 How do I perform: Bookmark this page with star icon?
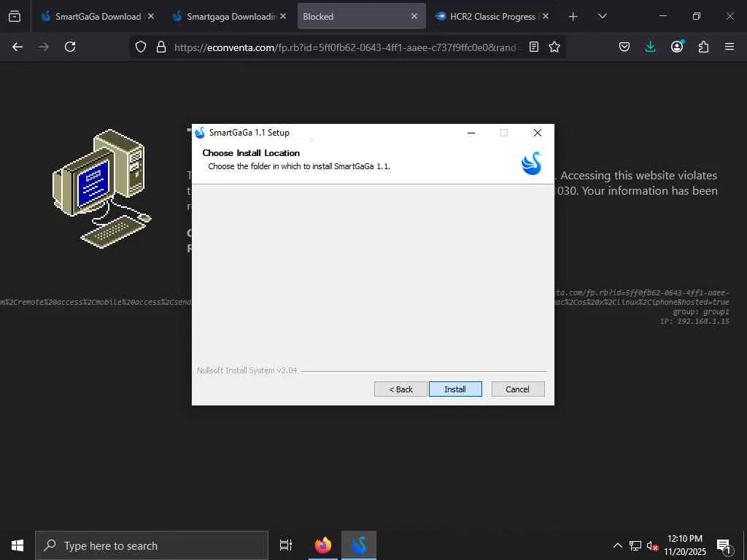[554, 47]
